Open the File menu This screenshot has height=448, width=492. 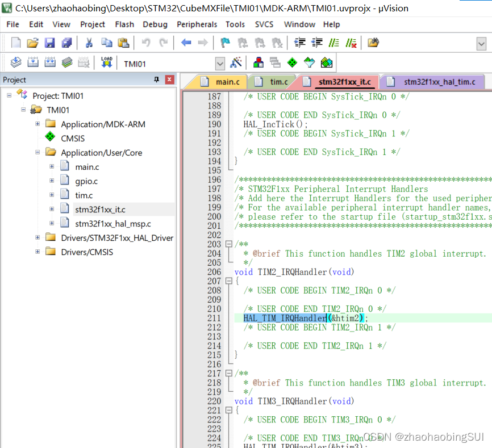tap(13, 24)
